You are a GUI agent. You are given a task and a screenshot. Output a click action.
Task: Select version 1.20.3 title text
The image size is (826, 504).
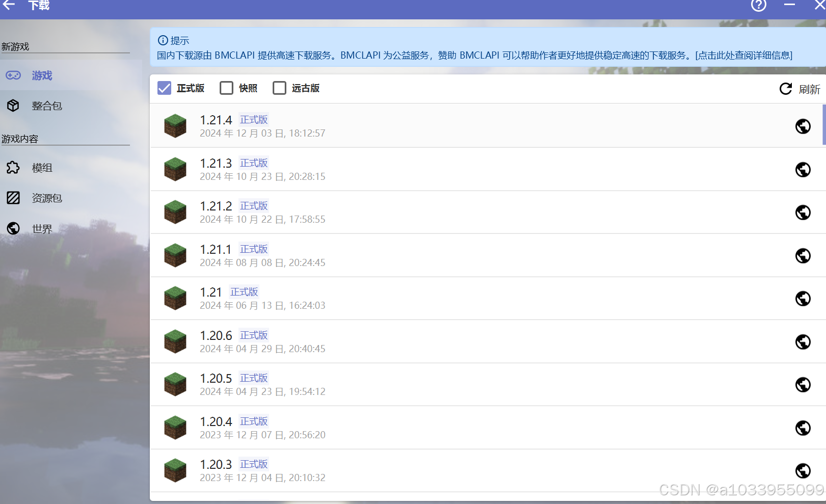point(216,465)
